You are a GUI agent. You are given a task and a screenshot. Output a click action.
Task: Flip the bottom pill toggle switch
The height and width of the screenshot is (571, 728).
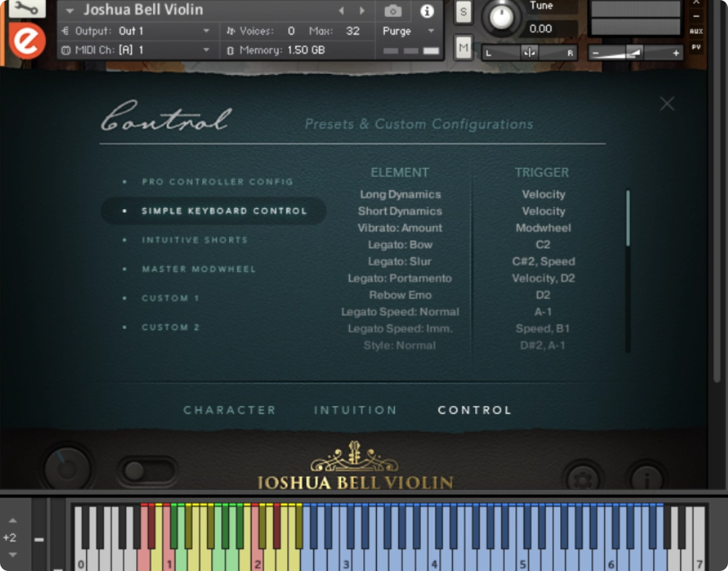coord(148,471)
